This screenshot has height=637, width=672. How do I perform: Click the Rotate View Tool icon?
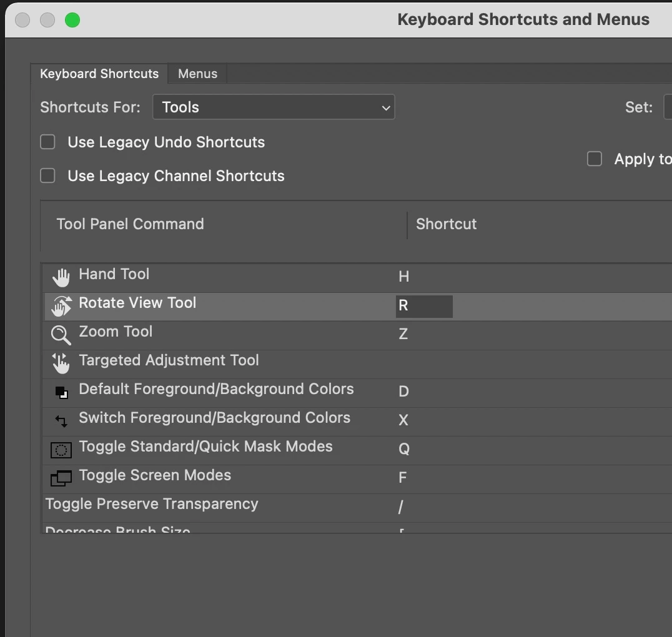(61, 306)
